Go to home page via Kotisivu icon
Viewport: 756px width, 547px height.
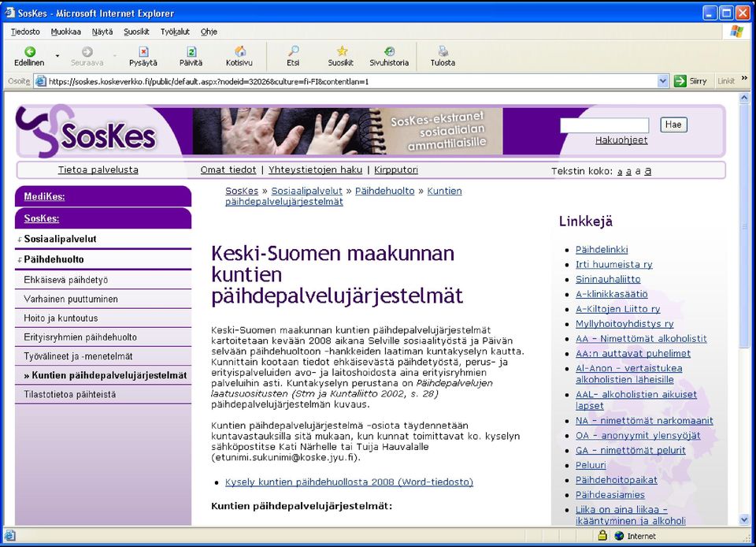(x=239, y=51)
